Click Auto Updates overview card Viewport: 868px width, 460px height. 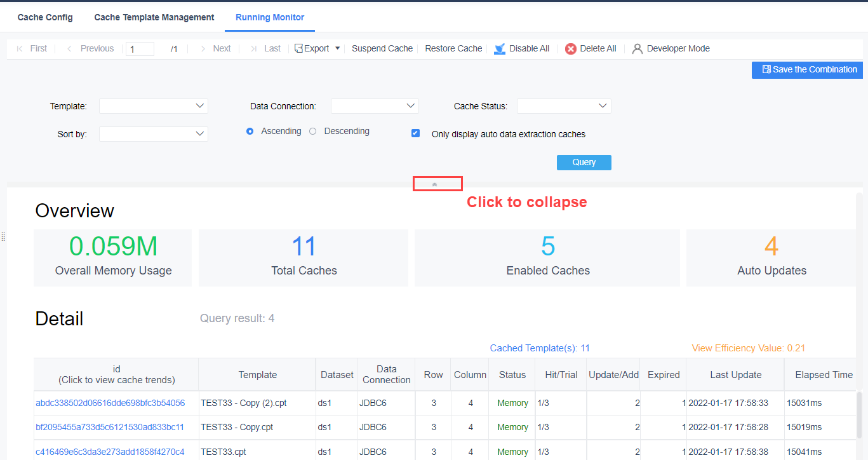pyautogui.click(x=771, y=258)
